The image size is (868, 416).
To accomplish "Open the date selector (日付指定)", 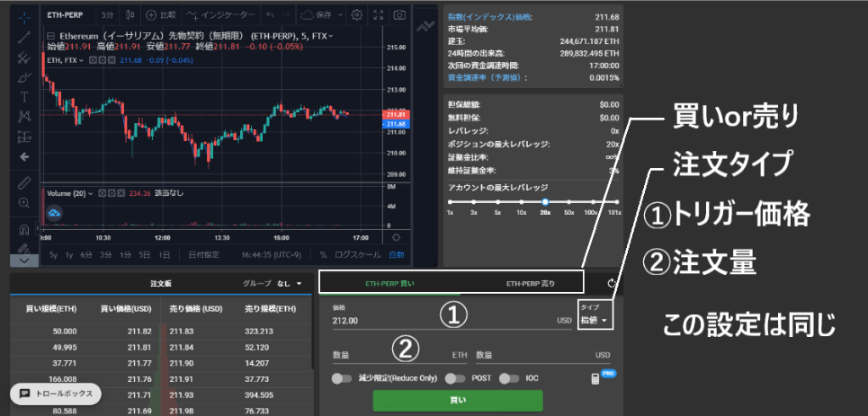I will point(203,255).
